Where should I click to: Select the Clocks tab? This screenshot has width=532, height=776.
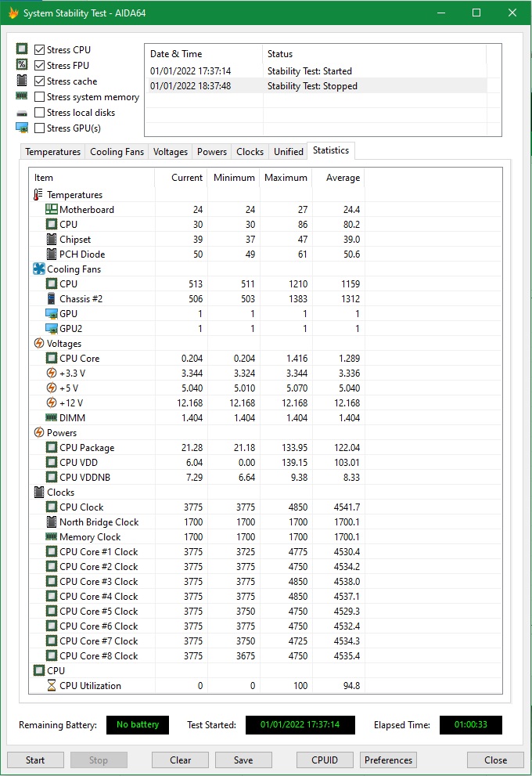click(x=250, y=151)
